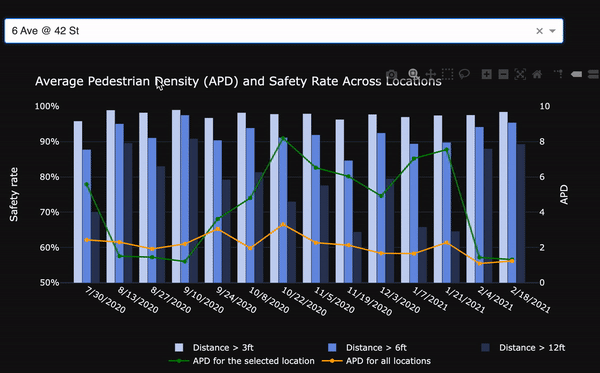Open the location dropdown arrow

[x=552, y=31]
